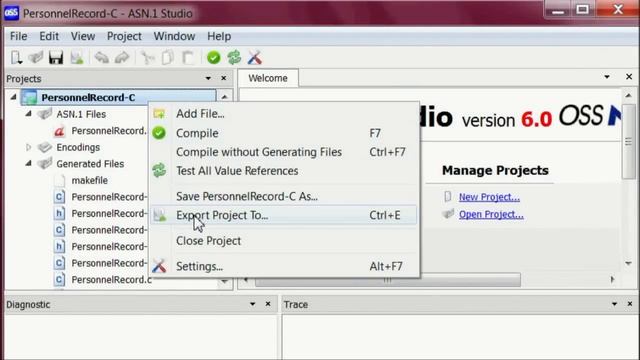
Task: Expand the Encodings tree node
Action: (x=28, y=147)
